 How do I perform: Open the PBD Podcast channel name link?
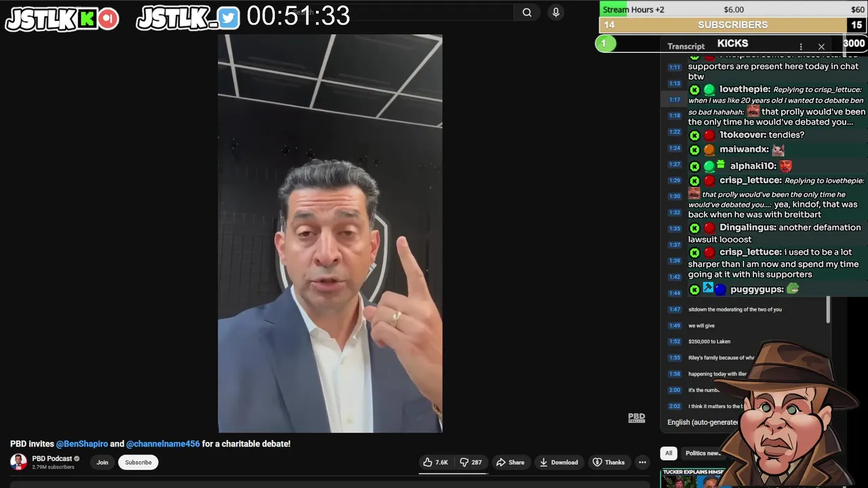coord(52,459)
